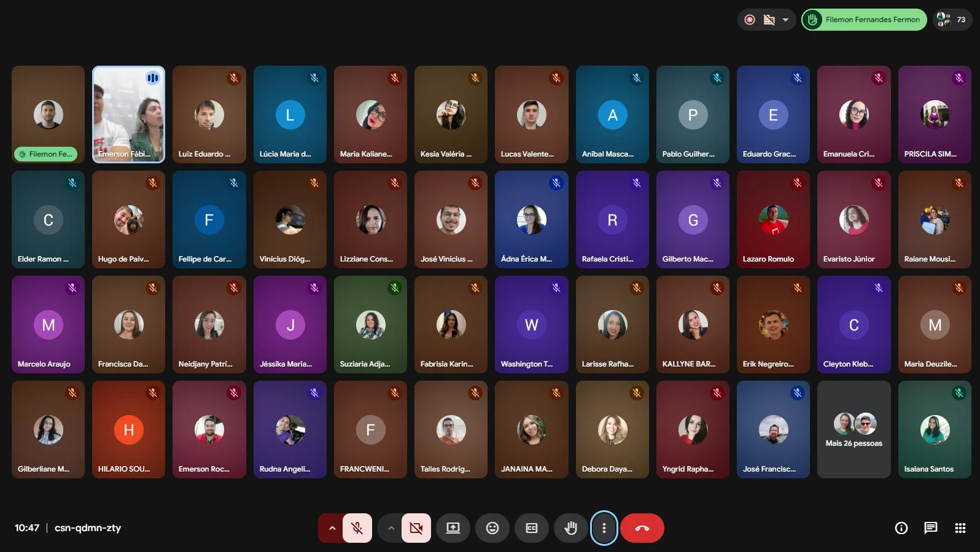
Task: Select Emerson Fábi's video tile
Action: 128,114
